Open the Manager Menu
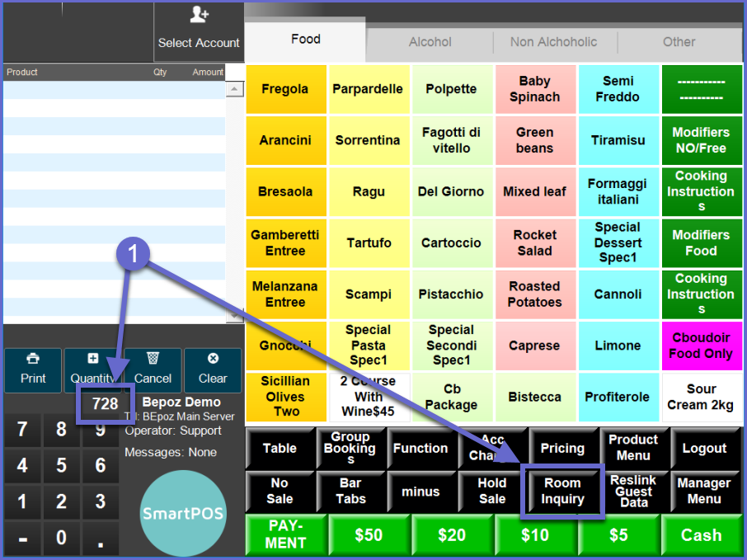Image resolution: width=747 pixels, height=560 pixels. 703,492
